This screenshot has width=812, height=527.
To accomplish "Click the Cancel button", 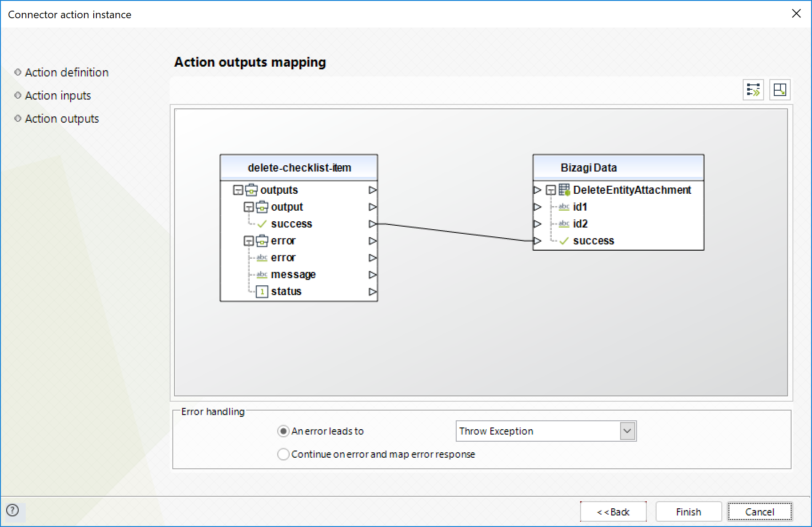I will [760, 511].
